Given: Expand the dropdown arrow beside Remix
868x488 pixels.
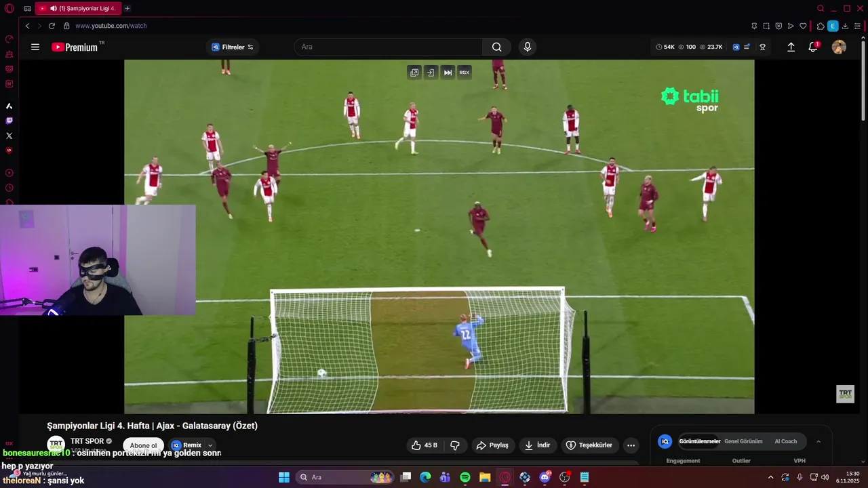Looking at the screenshot, I should [x=210, y=445].
